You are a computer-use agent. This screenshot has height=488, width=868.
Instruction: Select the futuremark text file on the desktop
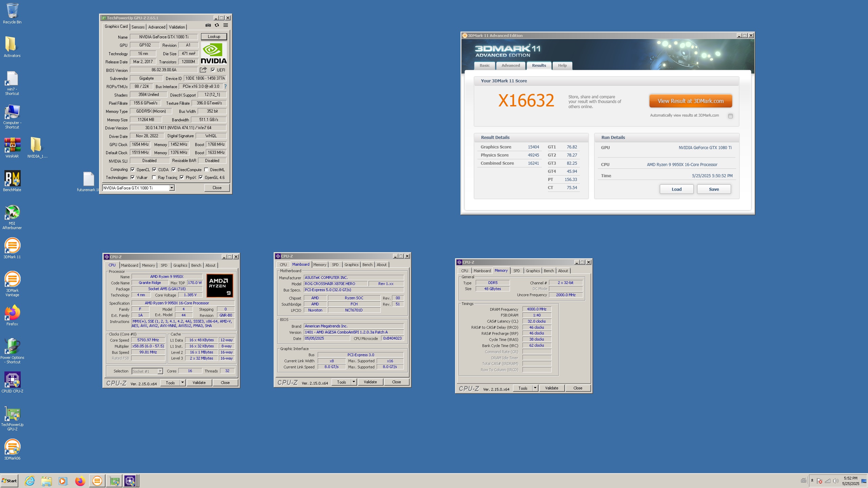(88, 182)
